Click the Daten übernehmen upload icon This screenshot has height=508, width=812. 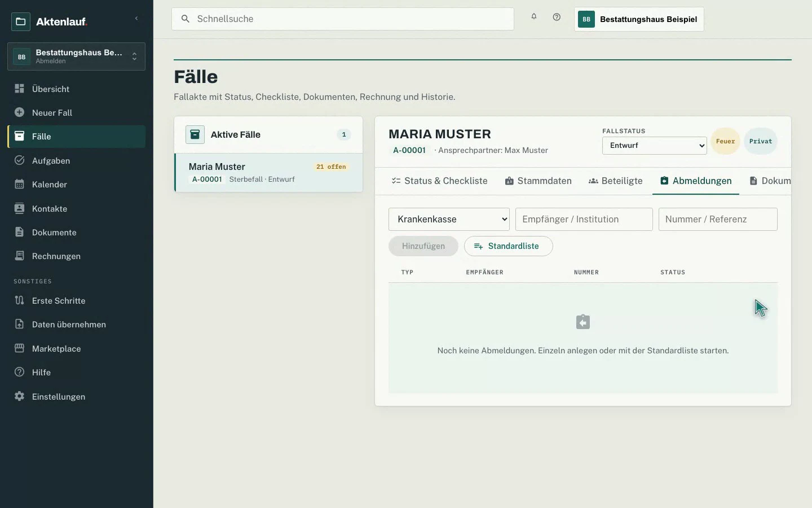tap(19, 324)
